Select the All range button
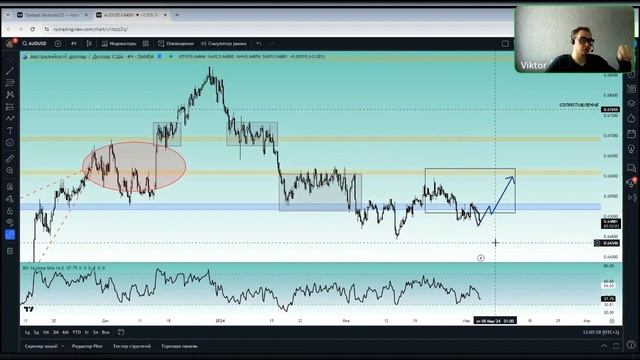640x360 pixels. pyautogui.click(x=106, y=332)
